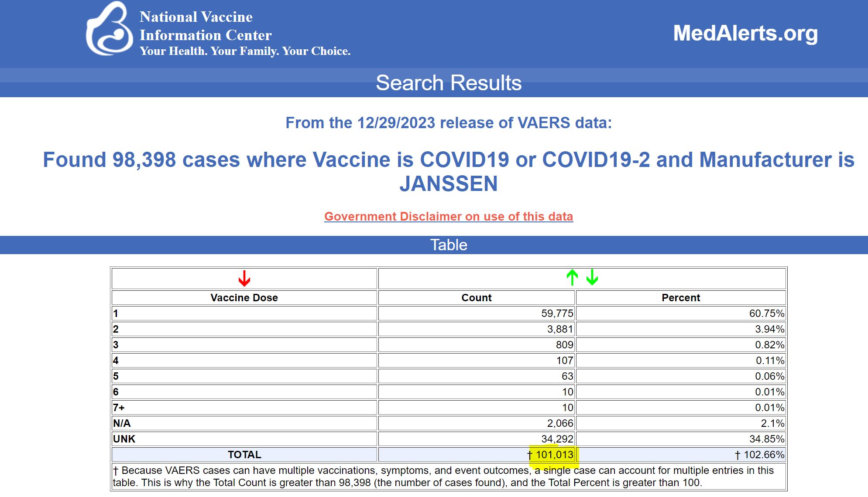Click the Found 98,398 cases headline
Viewport: 868px width, 497px height.
pyautogui.click(x=449, y=171)
